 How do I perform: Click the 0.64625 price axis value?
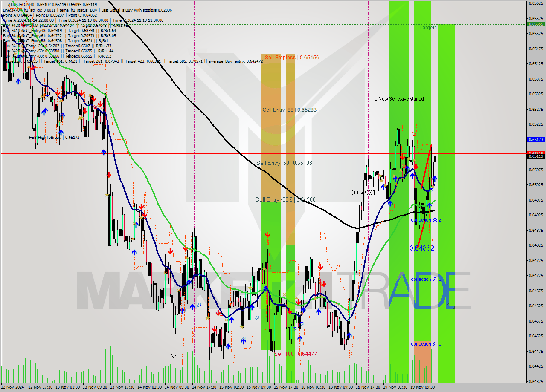click(x=536, y=306)
